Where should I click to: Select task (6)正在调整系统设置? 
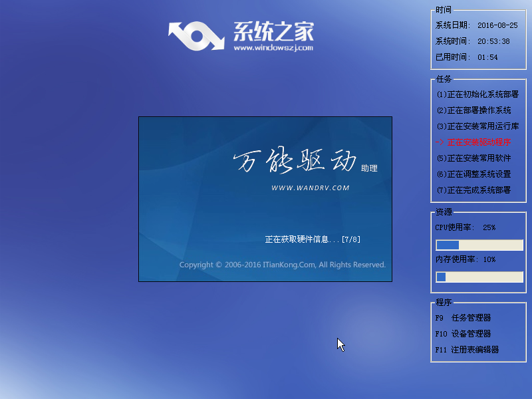(473, 174)
